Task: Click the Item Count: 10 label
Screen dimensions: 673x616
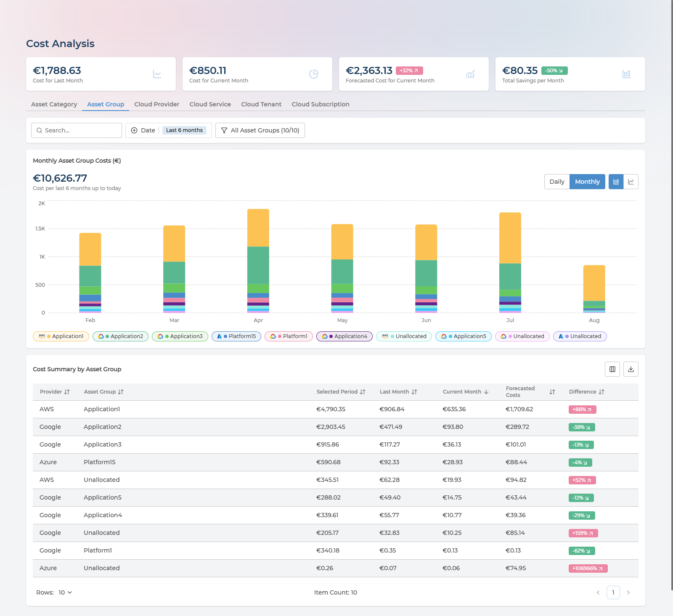Action: coord(336,592)
